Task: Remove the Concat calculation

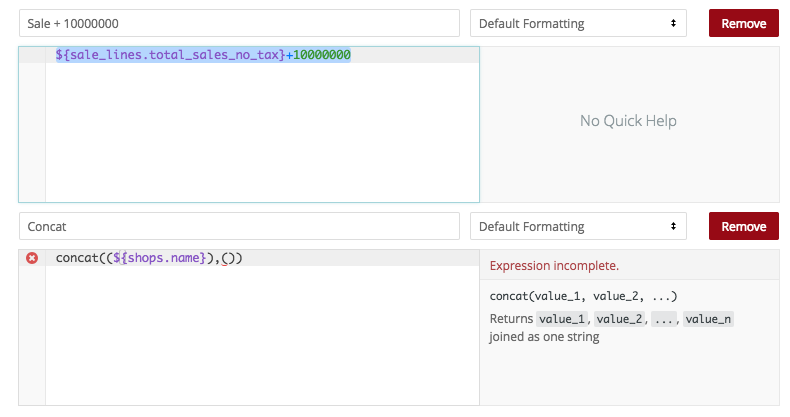Action: pyautogui.click(x=744, y=226)
